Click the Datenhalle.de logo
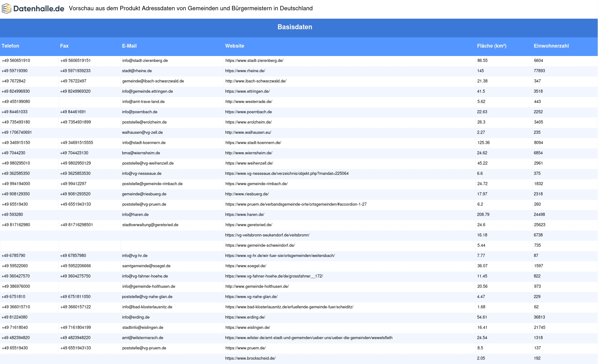The width and height of the screenshot is (598, 364). pyautogui.click(x=33, y=9)
